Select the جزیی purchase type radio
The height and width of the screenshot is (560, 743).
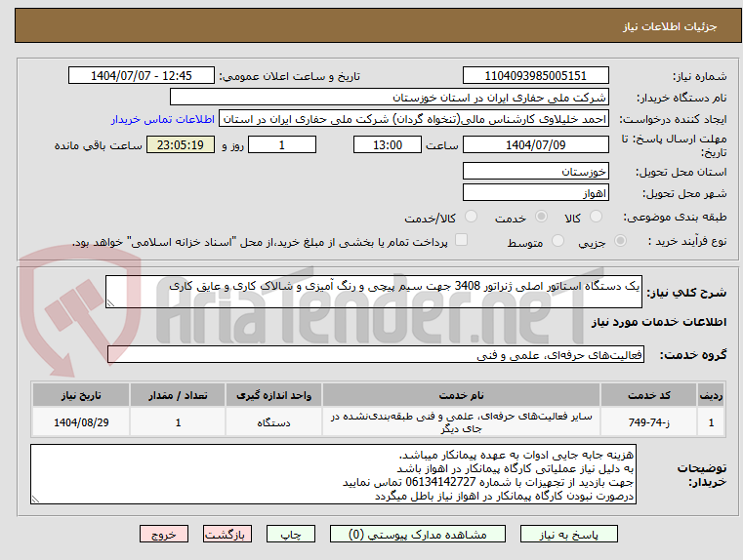pos(620,241)
